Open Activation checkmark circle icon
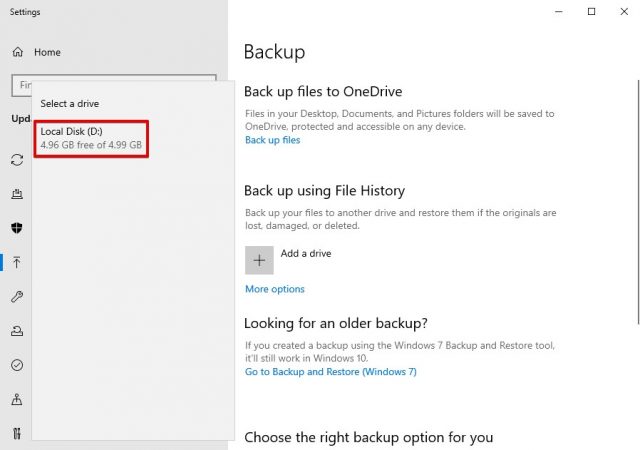Image resolution: width=640 pixels, height=450 pixels. pos(17,365)
